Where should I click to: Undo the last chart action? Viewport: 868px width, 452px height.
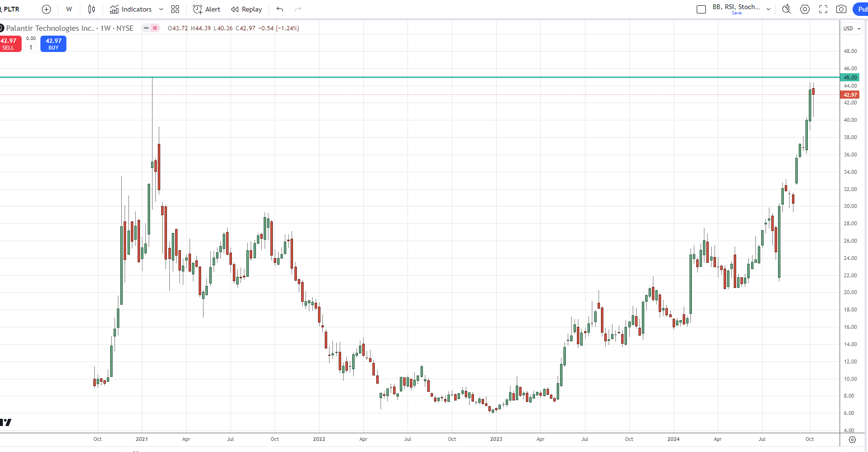point(280,9)
